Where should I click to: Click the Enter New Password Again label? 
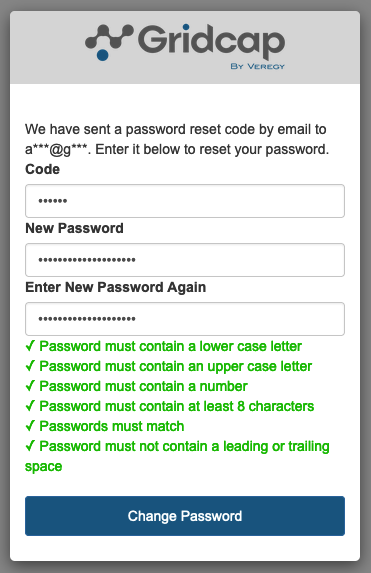click(x=116, y=287)
